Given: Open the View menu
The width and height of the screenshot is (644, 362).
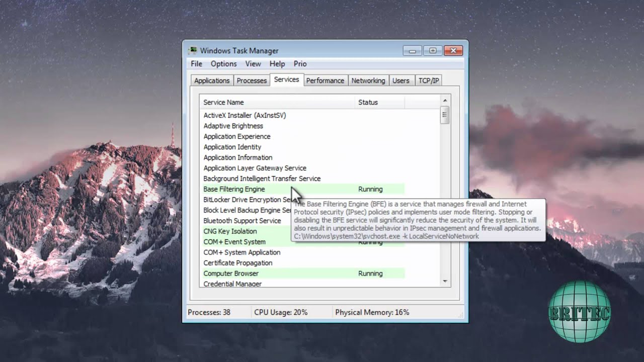Looking at the screenshot, I should click(x=253, y=64).
